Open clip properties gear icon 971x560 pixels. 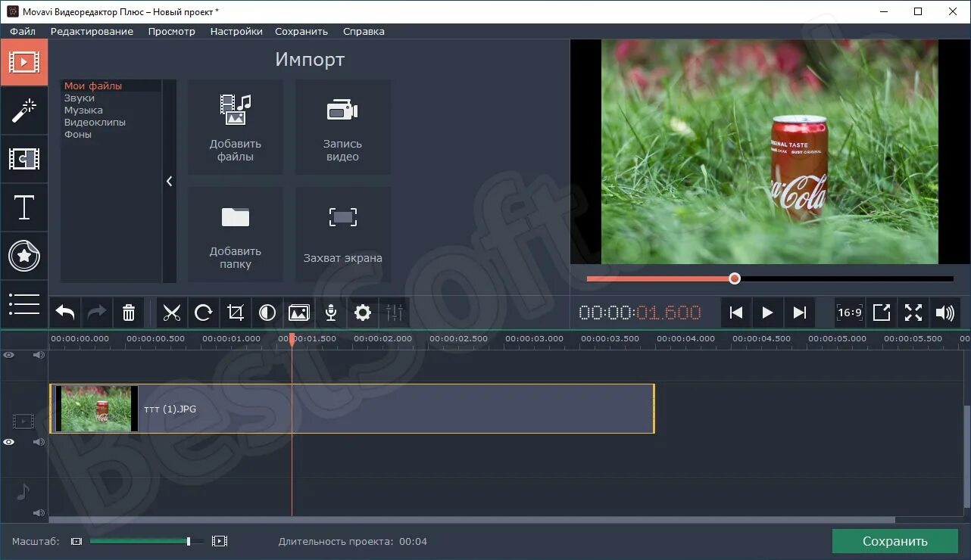tap(363, 313)
